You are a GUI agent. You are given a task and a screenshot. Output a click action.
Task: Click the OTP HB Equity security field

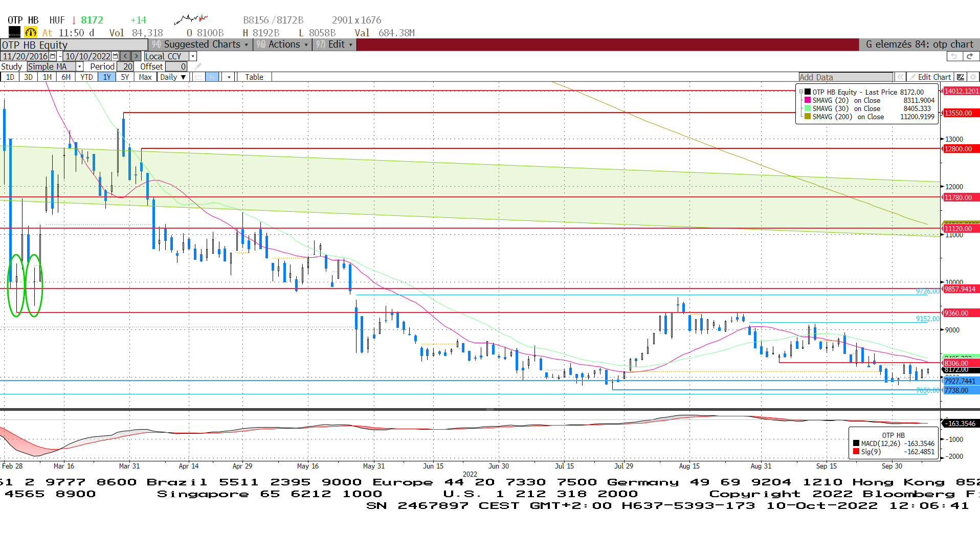[x=74, y=44]
